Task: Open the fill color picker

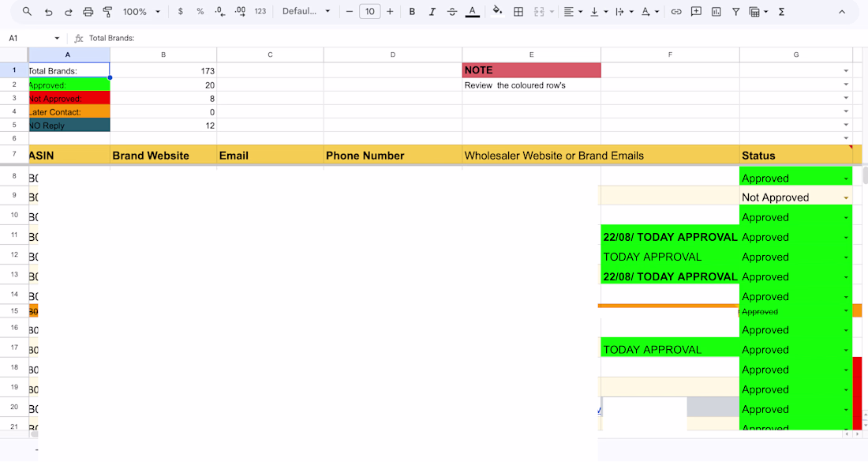Action: tap(497, 11)
